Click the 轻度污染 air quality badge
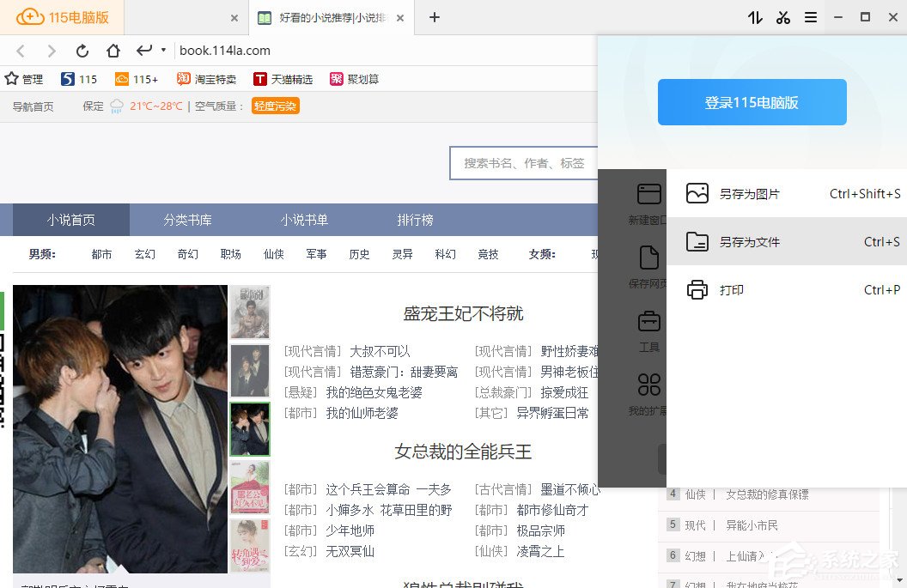Screen dimensions: 907x588 274,106
